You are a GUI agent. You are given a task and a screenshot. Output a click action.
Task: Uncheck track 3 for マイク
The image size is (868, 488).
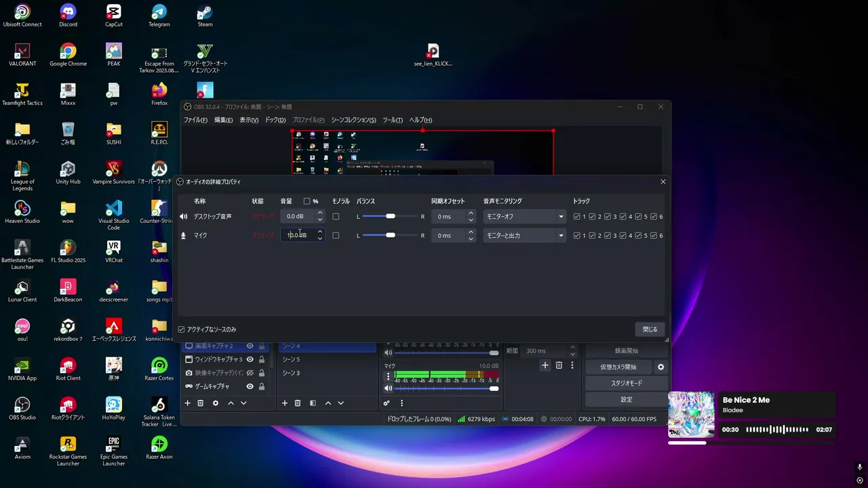608,236
